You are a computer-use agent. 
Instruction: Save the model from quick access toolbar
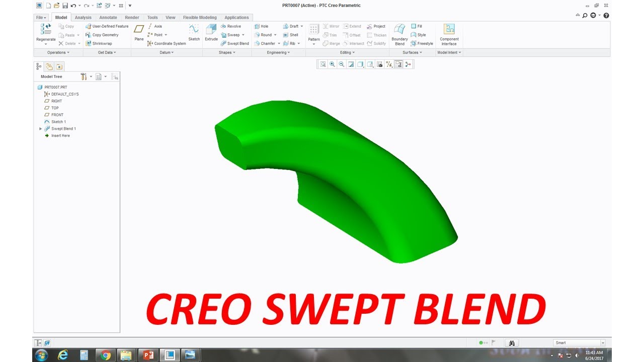coord(65,6)
